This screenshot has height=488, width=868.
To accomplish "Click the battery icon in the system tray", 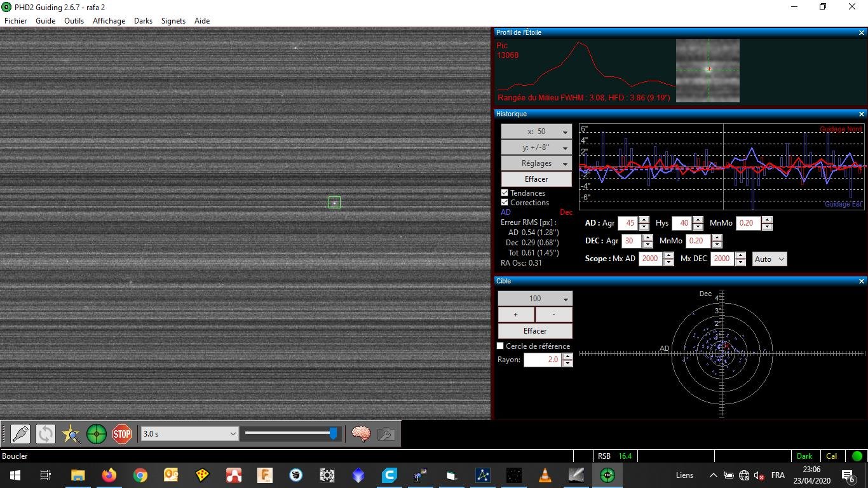I will 729,475.
